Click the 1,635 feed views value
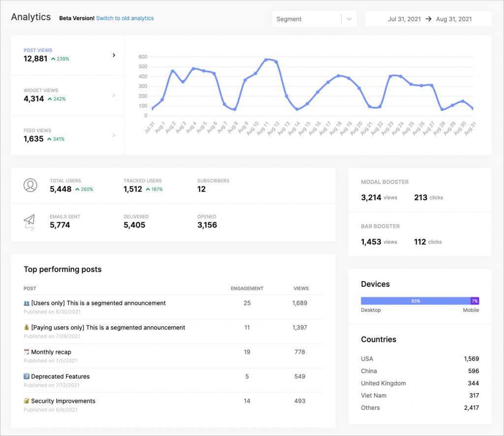504x436 pixels. [33, 139]
